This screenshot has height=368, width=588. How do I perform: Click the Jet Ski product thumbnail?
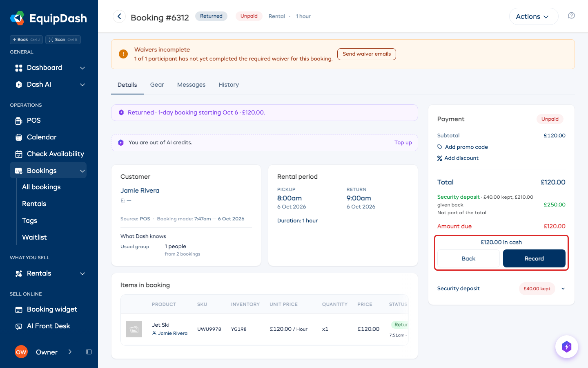click(x=134, y=329)
